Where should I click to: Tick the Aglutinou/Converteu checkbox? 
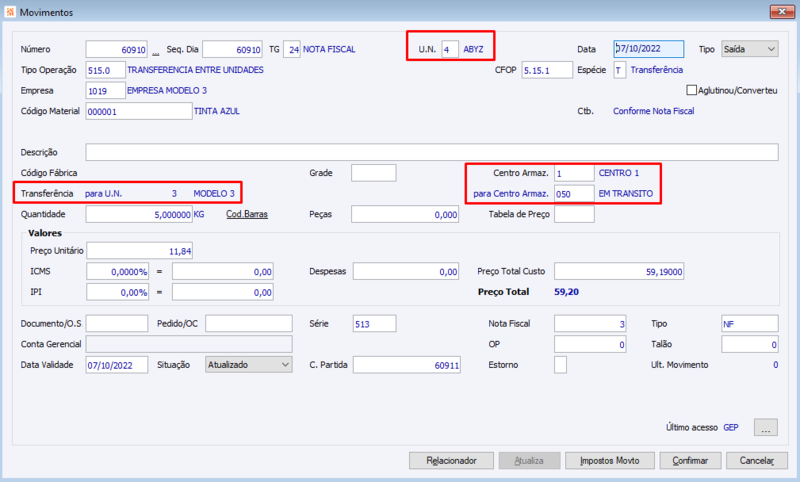point(691,90)
